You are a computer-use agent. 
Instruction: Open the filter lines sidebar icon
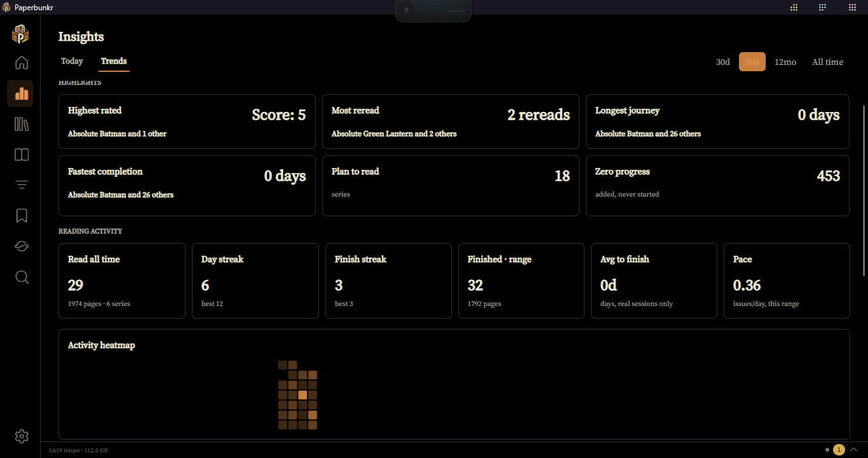point(22,185)
